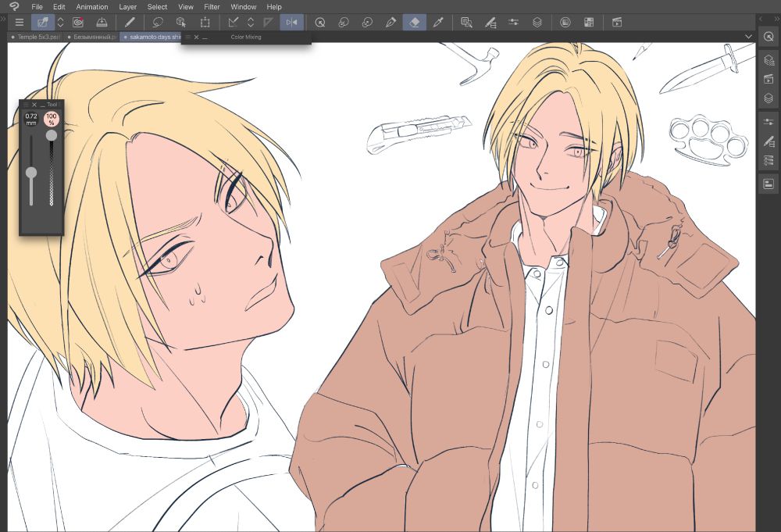Select the Pen tool in the command bar

(x=130, y=23)
